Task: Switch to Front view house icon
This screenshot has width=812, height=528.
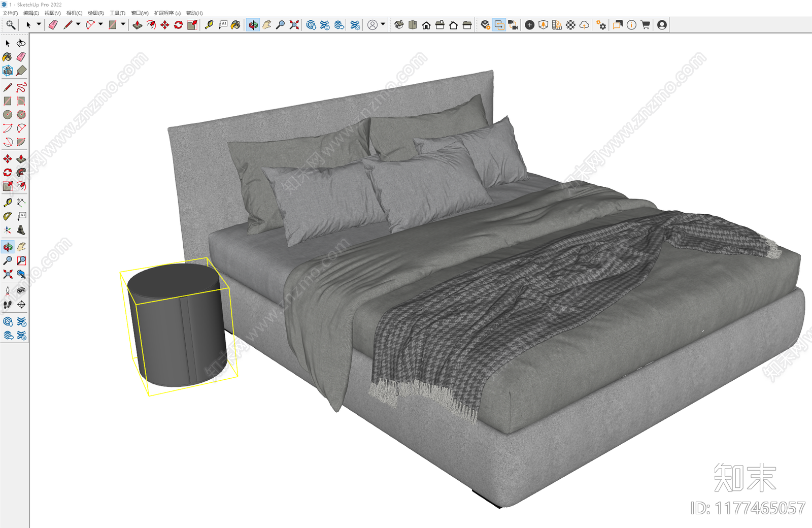Action: click(426, 25)
